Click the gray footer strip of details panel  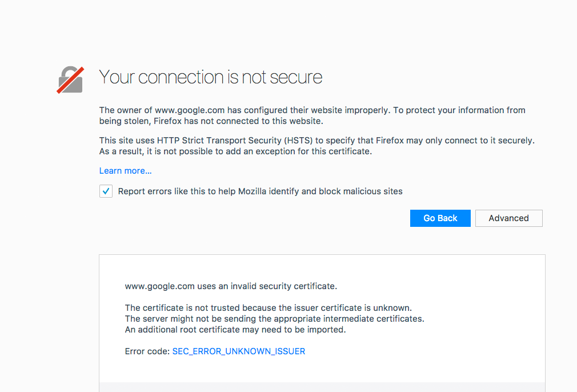point(322,387)
